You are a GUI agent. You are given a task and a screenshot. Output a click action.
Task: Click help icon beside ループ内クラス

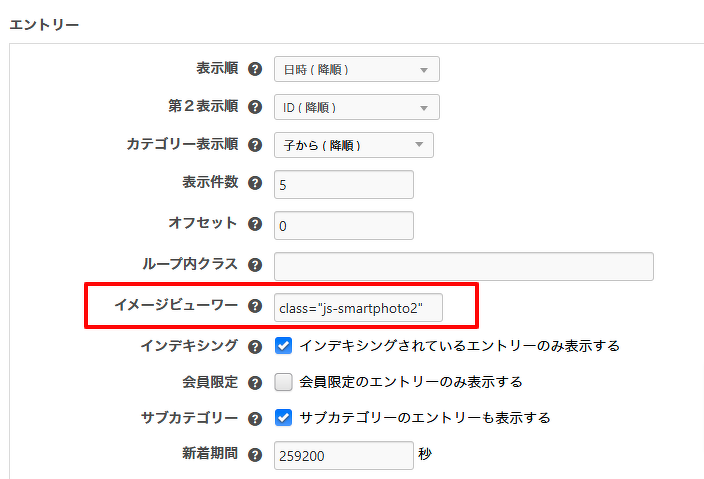point(255,266)
